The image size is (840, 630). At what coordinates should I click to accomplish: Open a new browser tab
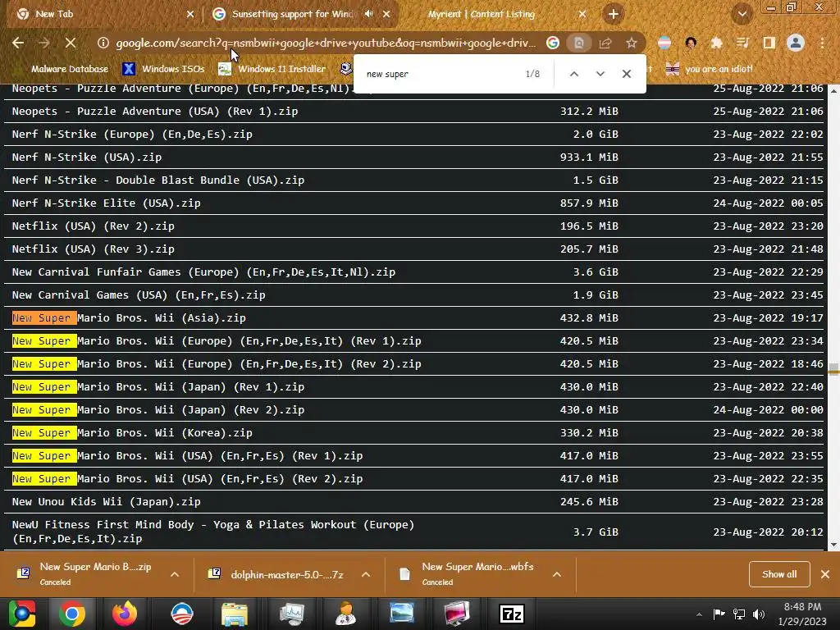click(614, 14)
